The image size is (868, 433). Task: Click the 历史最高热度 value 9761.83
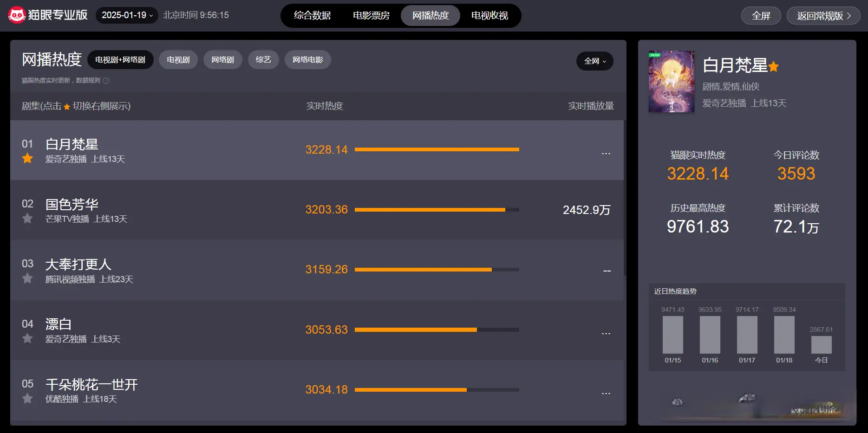698,226
